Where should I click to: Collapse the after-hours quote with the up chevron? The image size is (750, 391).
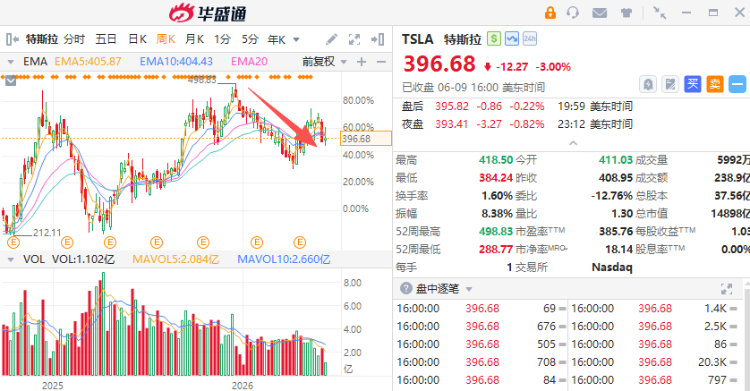point(573,143)
